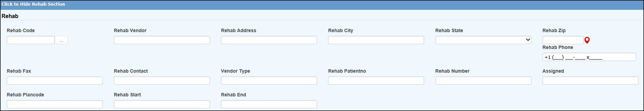644x111 pixels.
Task: Click the Rehab Code lookup ellipsis button
Action: point(61,40)
